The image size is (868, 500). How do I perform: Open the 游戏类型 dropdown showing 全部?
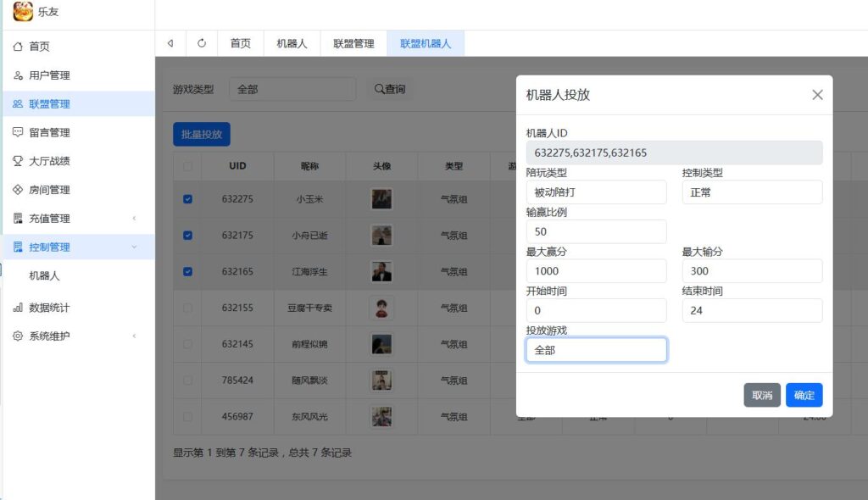(292, 88)
